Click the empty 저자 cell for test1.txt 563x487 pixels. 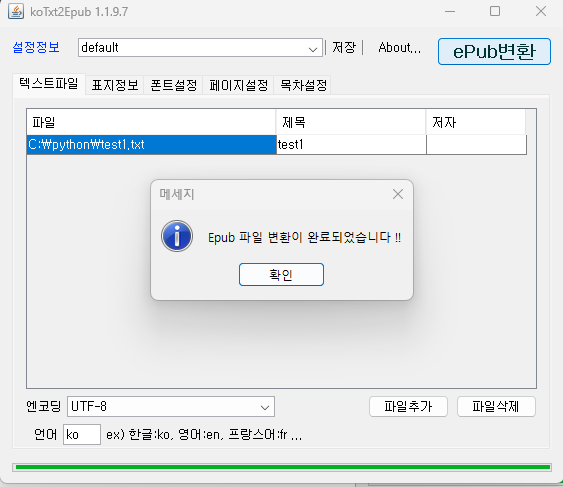pyautogui.click(x=476, y=145)
